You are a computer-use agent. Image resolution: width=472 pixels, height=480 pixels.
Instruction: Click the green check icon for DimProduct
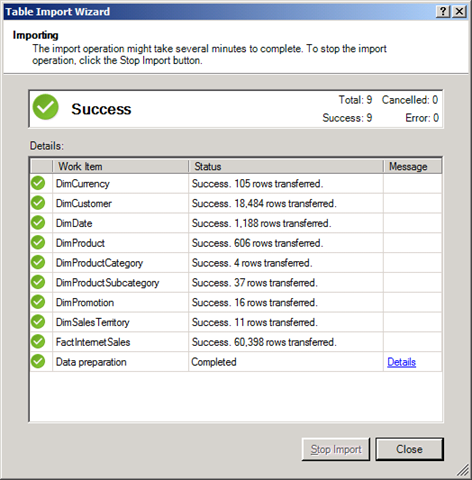[x=38, y=243]
